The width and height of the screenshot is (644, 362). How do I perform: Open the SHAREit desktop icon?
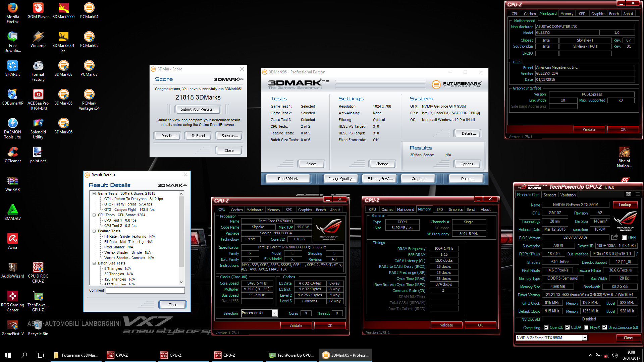13,68
